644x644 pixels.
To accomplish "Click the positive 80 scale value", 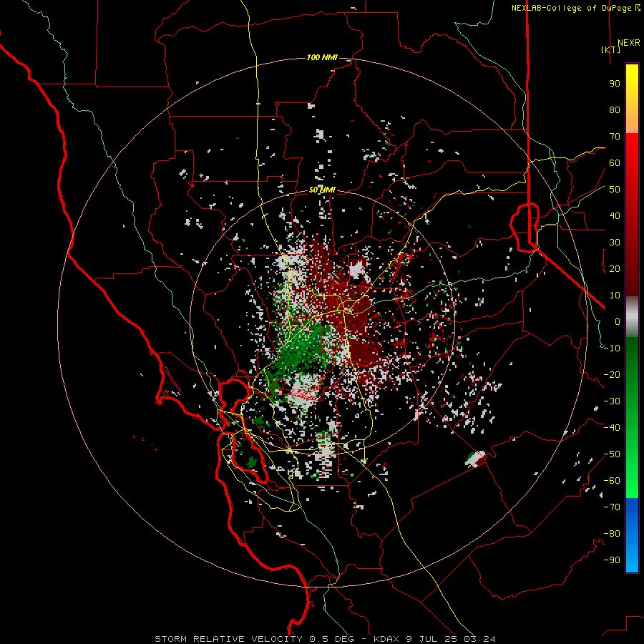I will click(x=615, y=109).
